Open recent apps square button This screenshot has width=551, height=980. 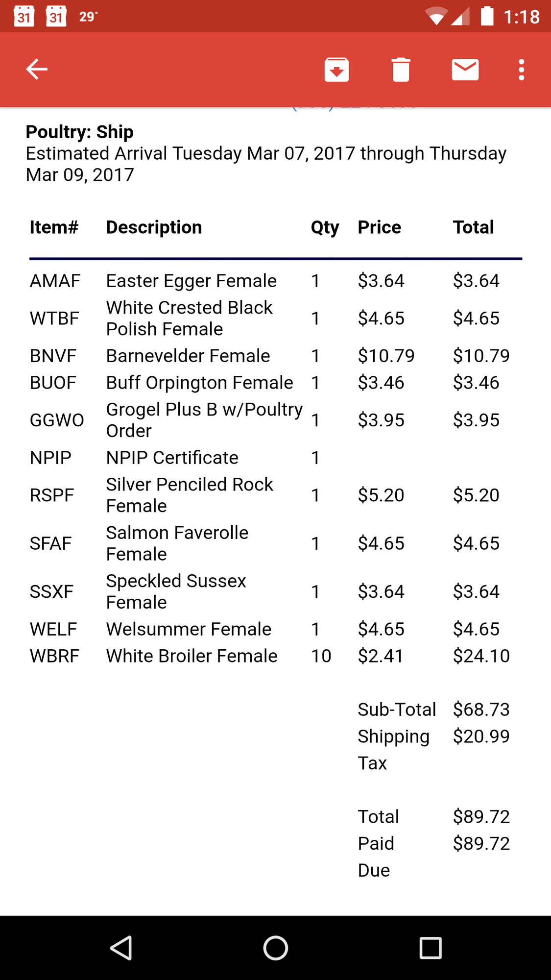[x=431, y=948]
